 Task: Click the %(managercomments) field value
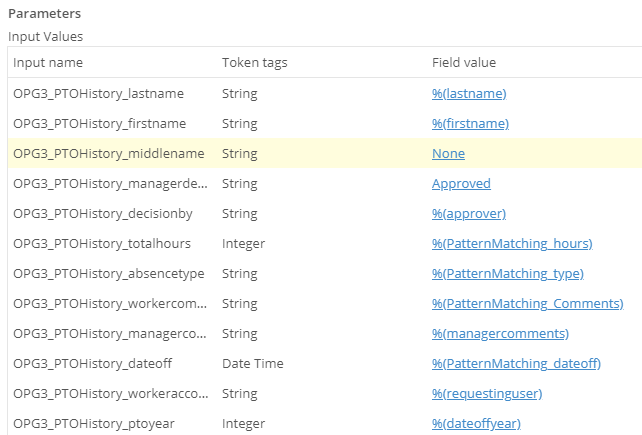500,334
